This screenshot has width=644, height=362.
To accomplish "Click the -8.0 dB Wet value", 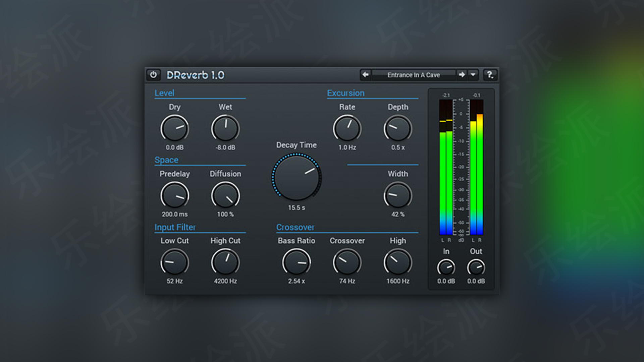I will (x=225, y=147).
